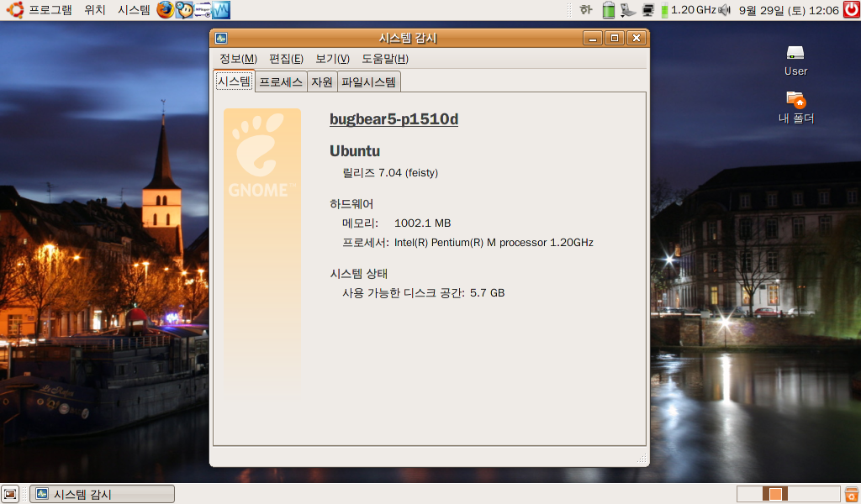Open the Ubuntu logo applications menu icon
This screenshot has width=861, height=504.
14,10
